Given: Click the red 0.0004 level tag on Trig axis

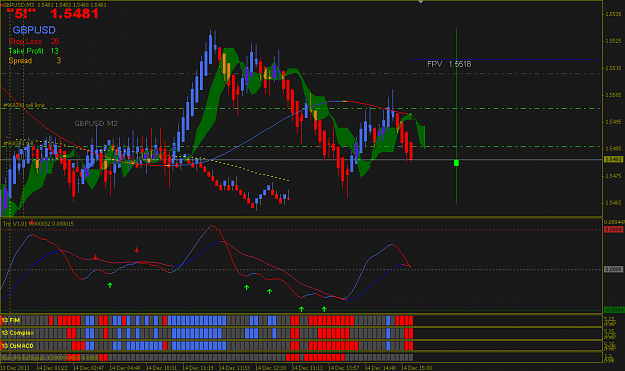Looking at the screenshot, I should (613, 230).
